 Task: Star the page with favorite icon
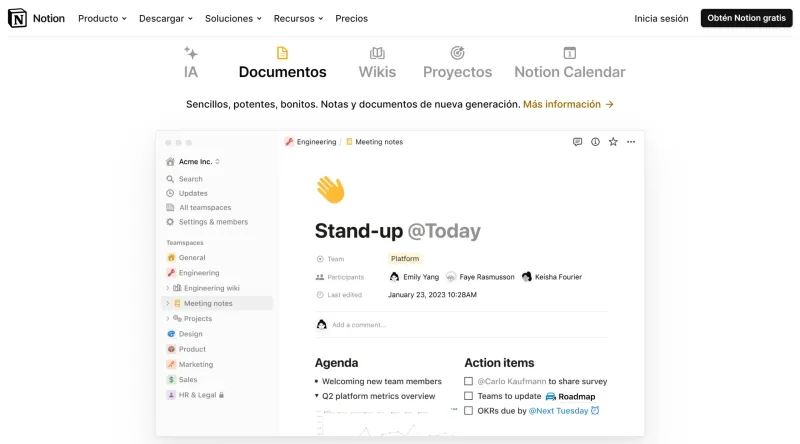pos(613,142)
